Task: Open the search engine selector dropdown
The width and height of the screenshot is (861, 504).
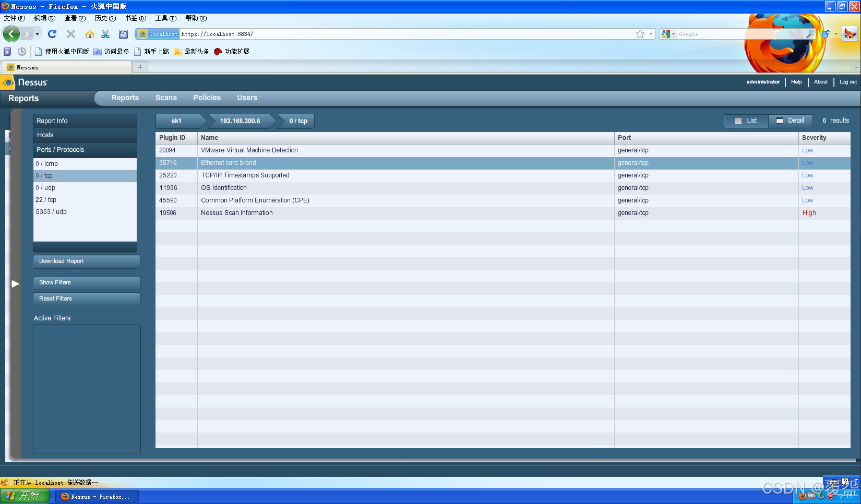Action: point(673,34)
